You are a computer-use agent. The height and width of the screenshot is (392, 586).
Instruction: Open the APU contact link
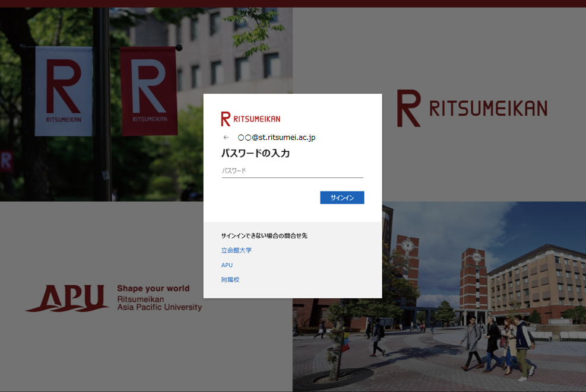click(227, 265)
